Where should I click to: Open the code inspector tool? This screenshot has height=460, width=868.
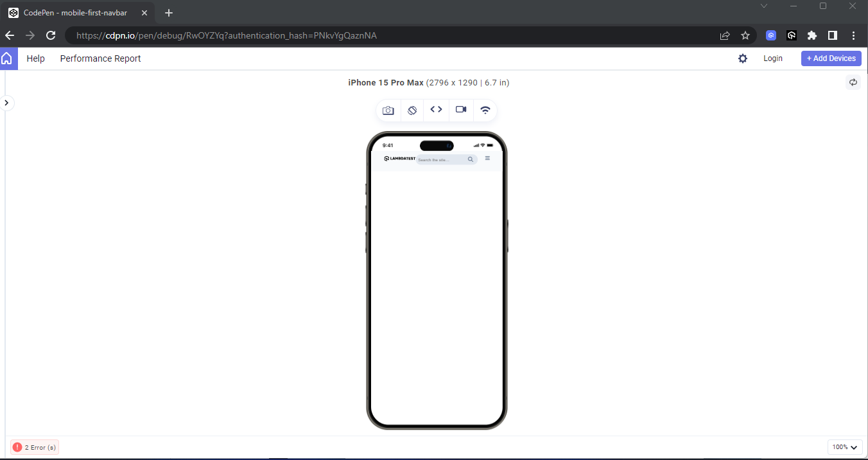(436, 110)
